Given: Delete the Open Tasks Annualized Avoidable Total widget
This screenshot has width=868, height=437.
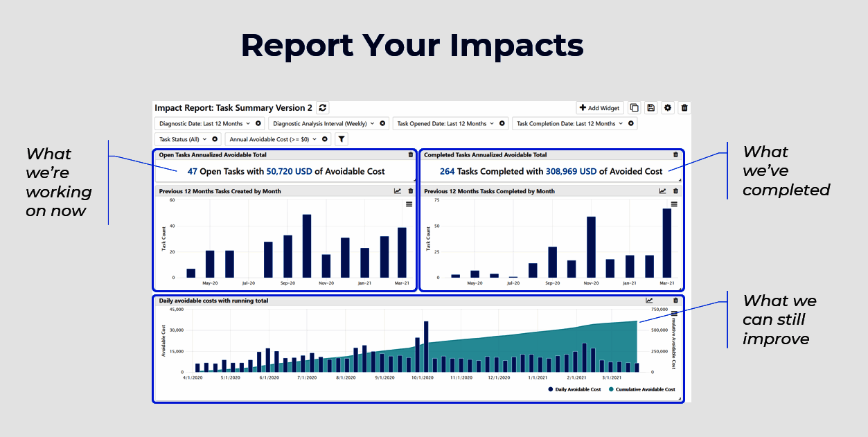Looking at the screenshot, I should (410, 154).
